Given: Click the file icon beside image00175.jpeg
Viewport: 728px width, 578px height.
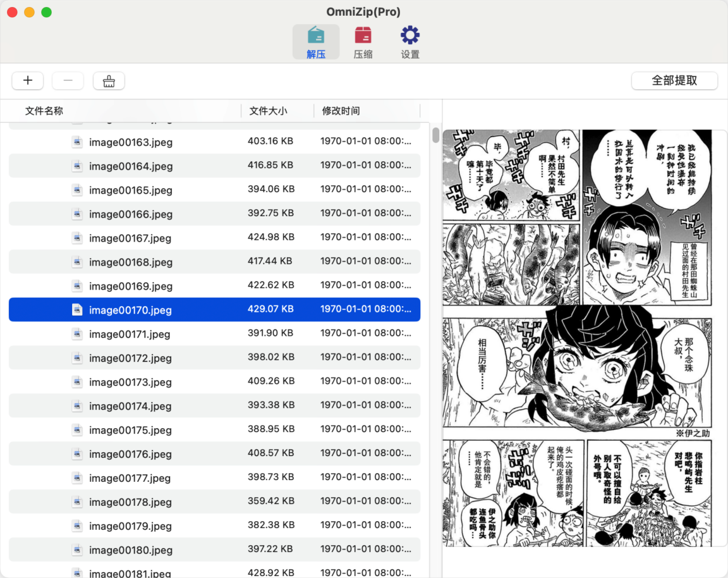Looking at the screenshot, I should pos(78,430).
